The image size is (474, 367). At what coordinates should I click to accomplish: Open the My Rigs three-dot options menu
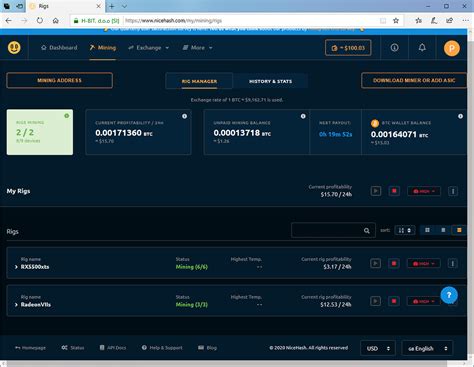453,191
